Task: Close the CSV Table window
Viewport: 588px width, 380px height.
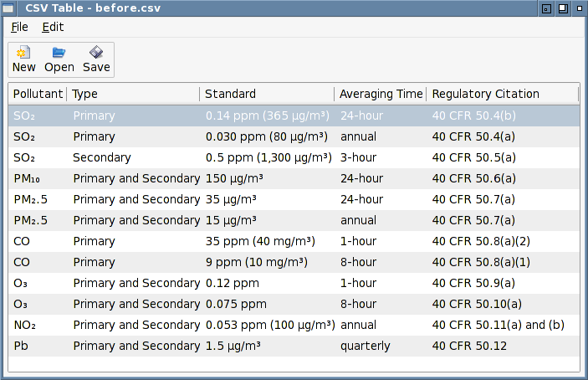Action: tap(578, 8)
